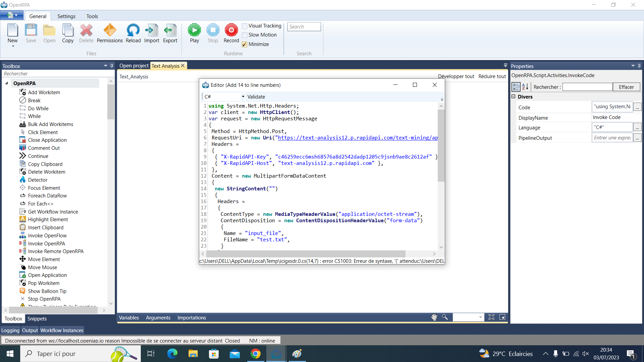Open the Toolbox panel options dropdown
This screenshot has width=644, height=362.
106,66
